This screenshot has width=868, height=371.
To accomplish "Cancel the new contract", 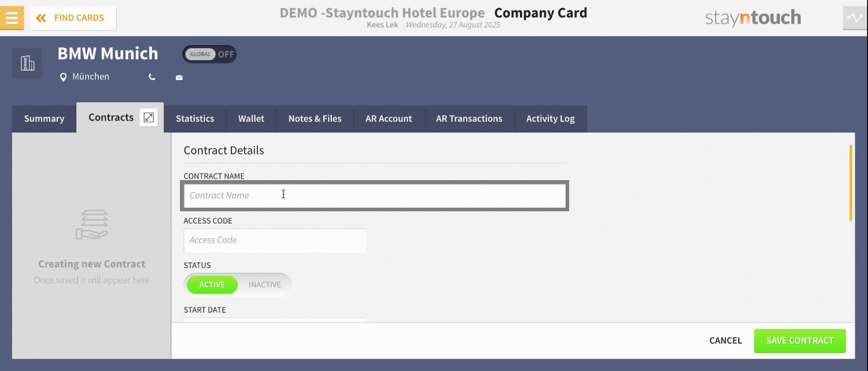I will (x=726, y=341).
